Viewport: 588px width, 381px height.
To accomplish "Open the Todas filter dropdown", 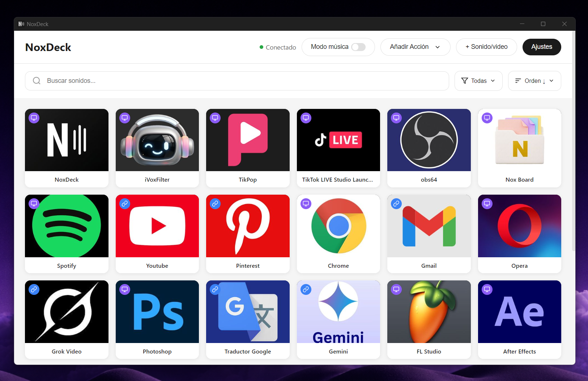I will click(478, 81).
